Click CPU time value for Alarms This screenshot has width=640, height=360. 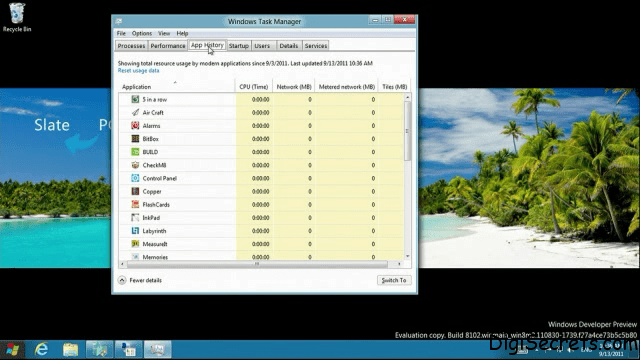point(260,126)
